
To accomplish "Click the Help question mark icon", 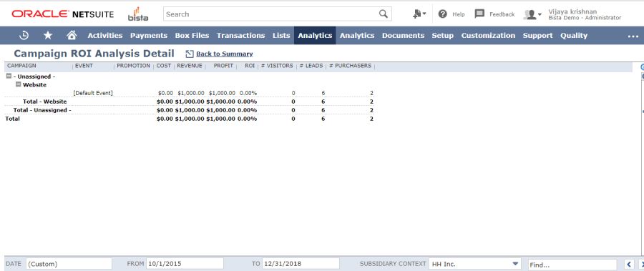I will tap(442, 14).
